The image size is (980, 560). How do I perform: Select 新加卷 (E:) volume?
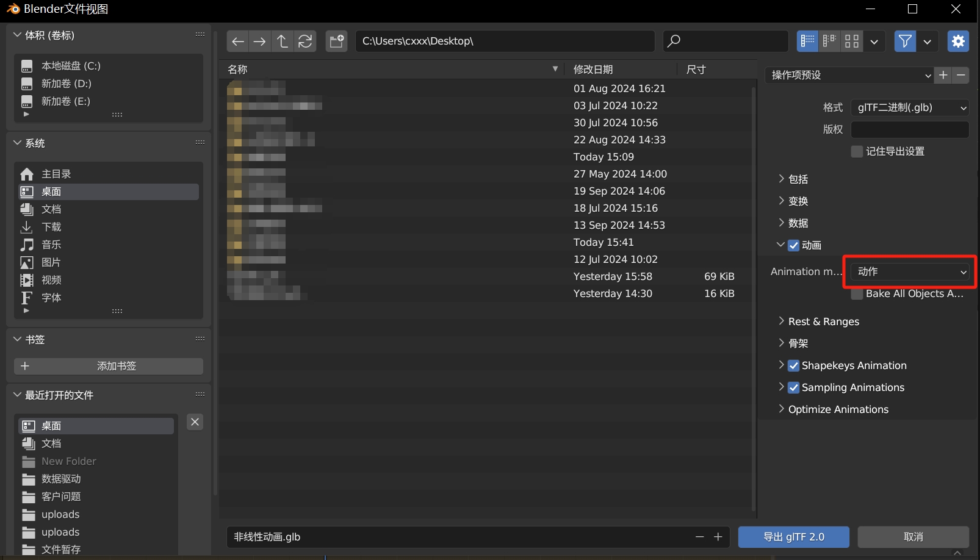coord(109,101)
